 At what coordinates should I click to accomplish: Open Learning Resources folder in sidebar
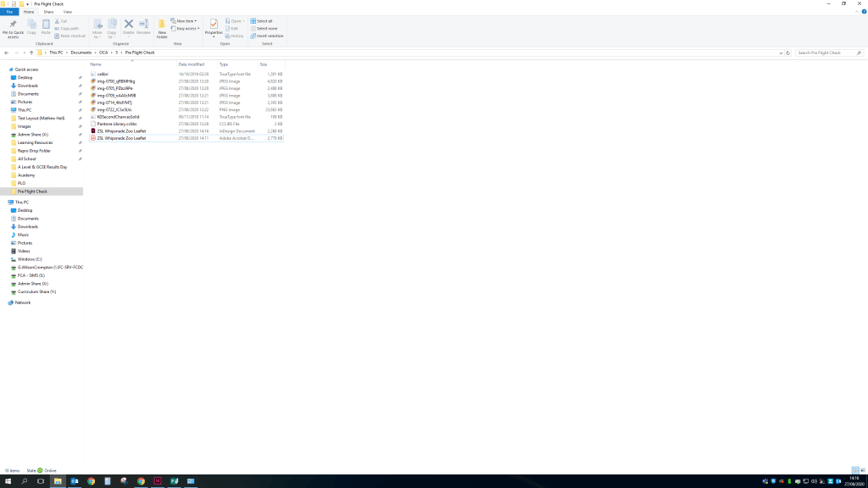pyautogui.click(x=36, y=142)
